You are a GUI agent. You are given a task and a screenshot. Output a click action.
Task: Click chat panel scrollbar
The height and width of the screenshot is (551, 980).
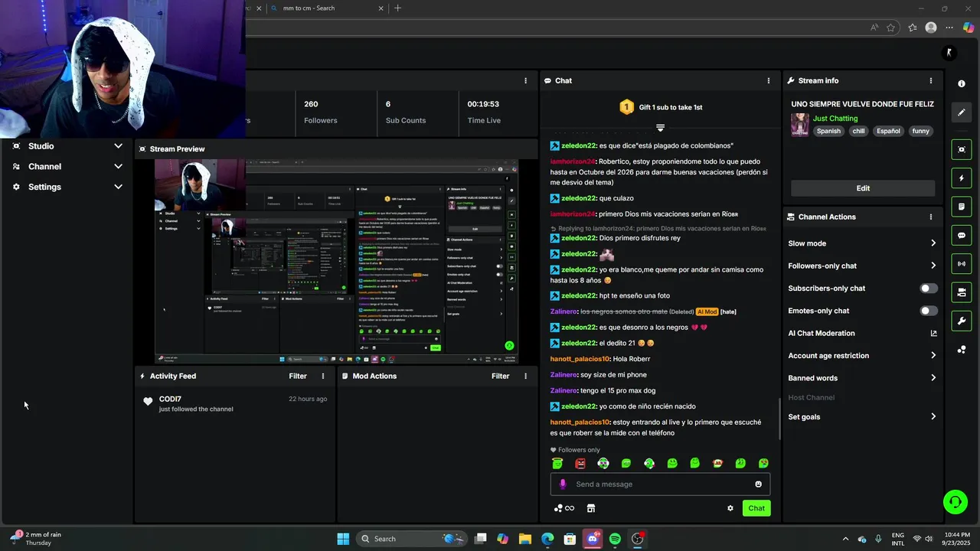(x=779, y=418)
